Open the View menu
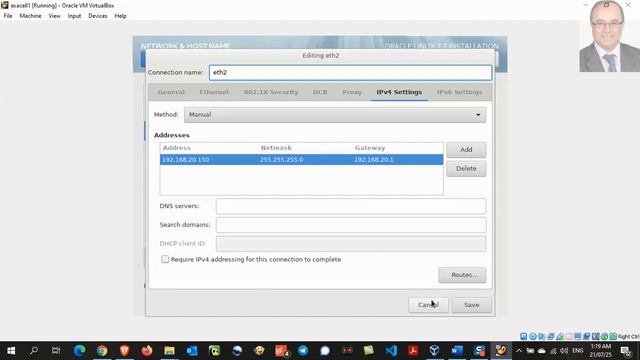This screenshot has height=360, width=640. pyautogui.click(x=54, y=16)
